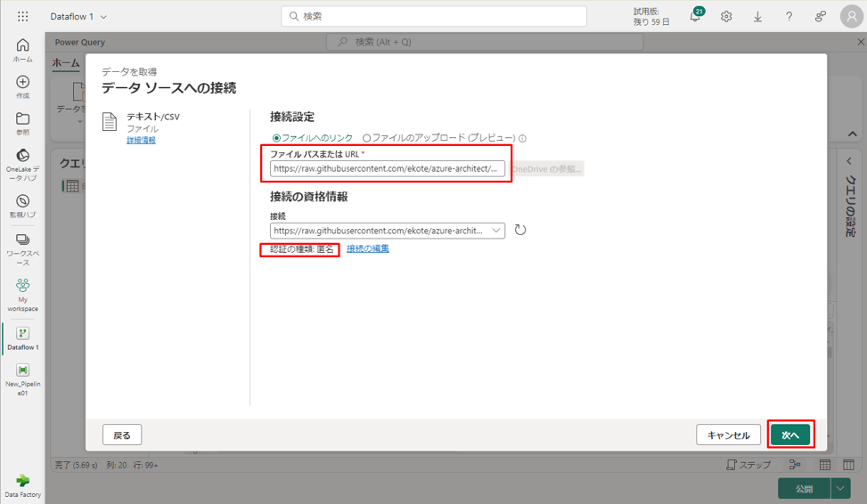Open notifications bell with 21 badge
867x504 pixels.
coord(696,16)
